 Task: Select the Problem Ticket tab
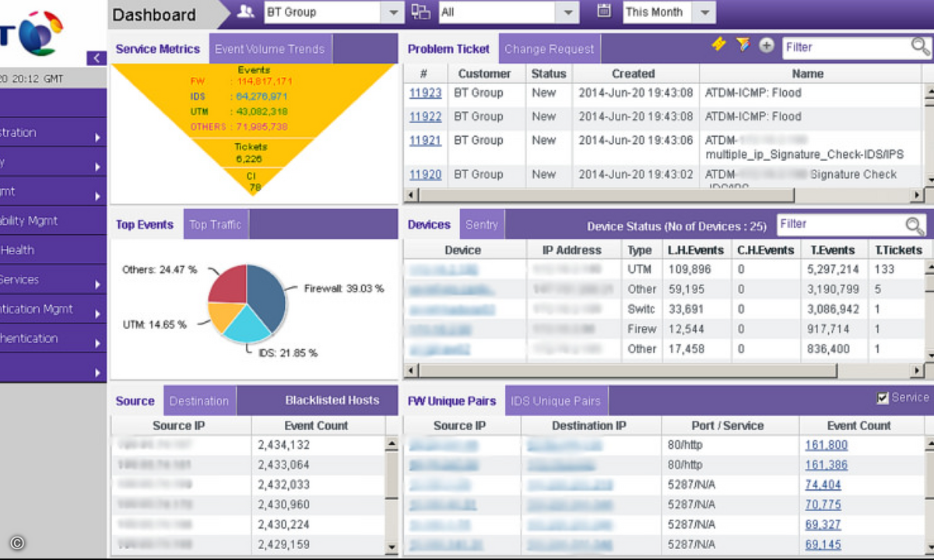tap(449, 49)
